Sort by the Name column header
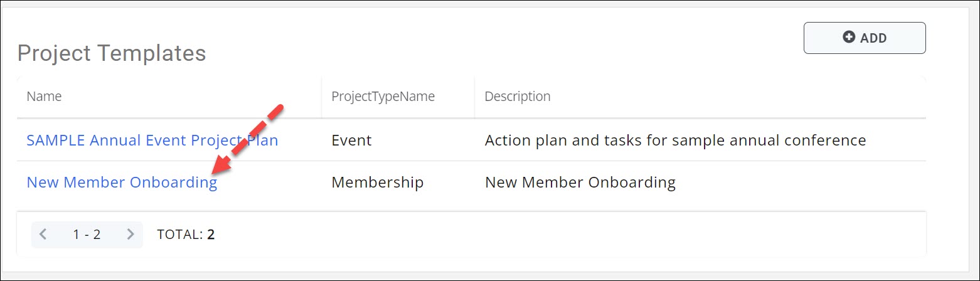Viewport: 980px width, 281px height. [44, 97]
